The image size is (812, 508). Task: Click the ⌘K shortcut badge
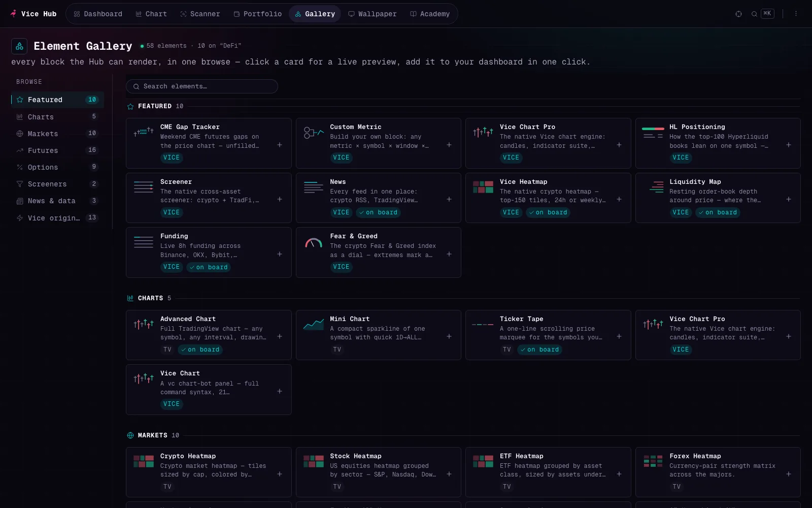(x=767, y=14)
